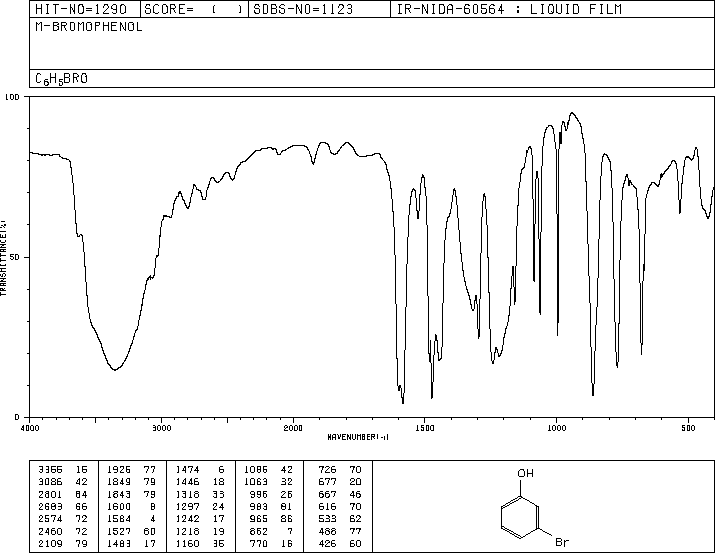Click the SDBS-NO=1123 label
The image size is (715, 553).
tap(303, 9)
